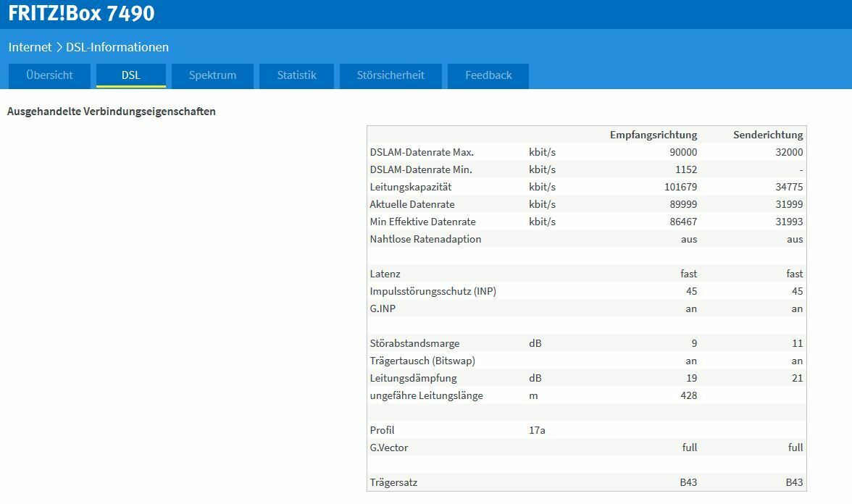Image resolution: width=852 pixels, height=504 pixels.
Task: Click the Impulsstörungsschutz (INP) label
Action: (x=433, y=291)
